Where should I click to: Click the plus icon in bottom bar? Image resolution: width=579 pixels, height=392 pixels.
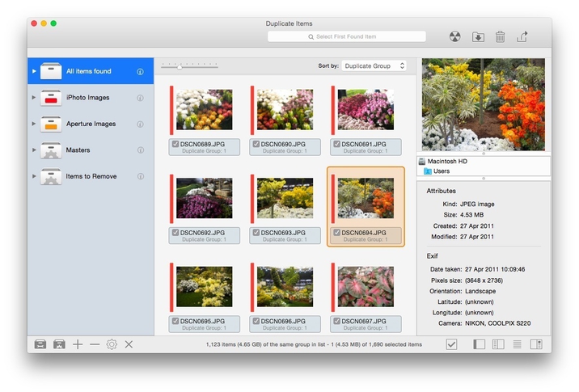(78, 344)
